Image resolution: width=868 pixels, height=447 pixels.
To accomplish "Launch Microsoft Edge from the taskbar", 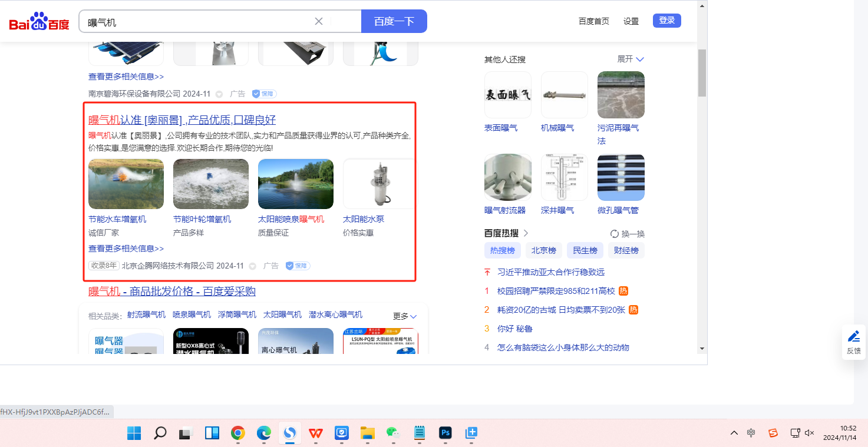I will click(264, 433).
